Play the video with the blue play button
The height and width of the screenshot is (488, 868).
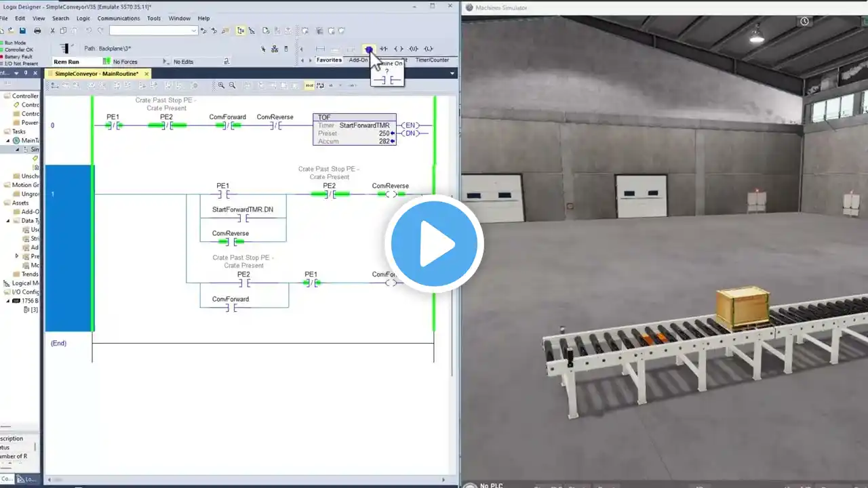434,244
